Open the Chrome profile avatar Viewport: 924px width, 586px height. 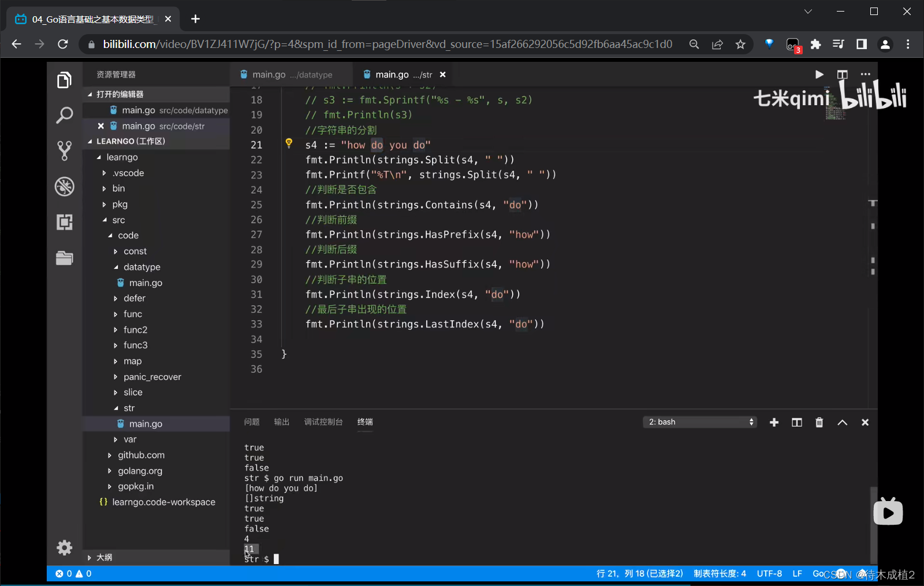[x=885, y=44]
